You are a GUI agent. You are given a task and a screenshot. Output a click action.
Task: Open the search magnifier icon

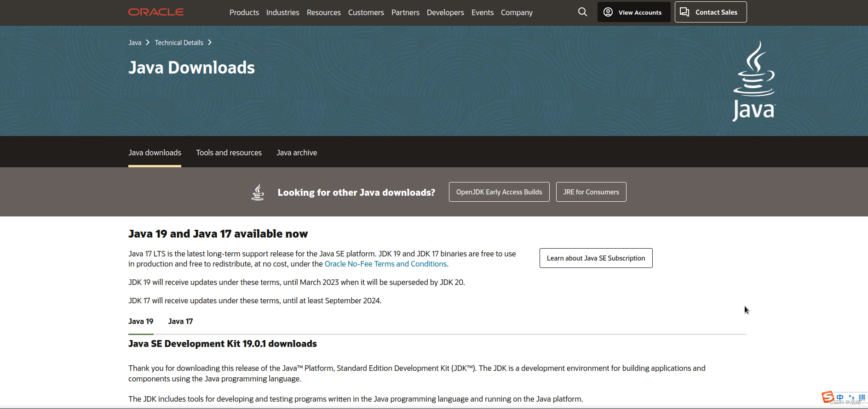click(x=582, y=12)
